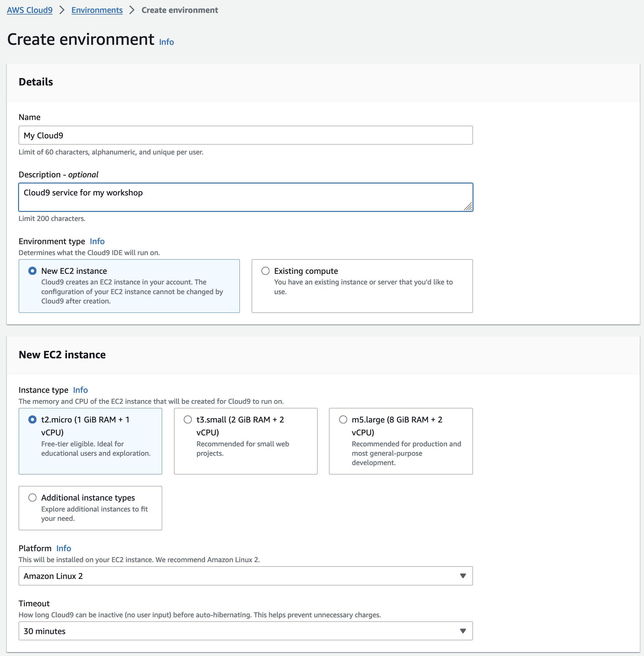
Task: Open Info link next to Create environment
Action: (166, 42)
